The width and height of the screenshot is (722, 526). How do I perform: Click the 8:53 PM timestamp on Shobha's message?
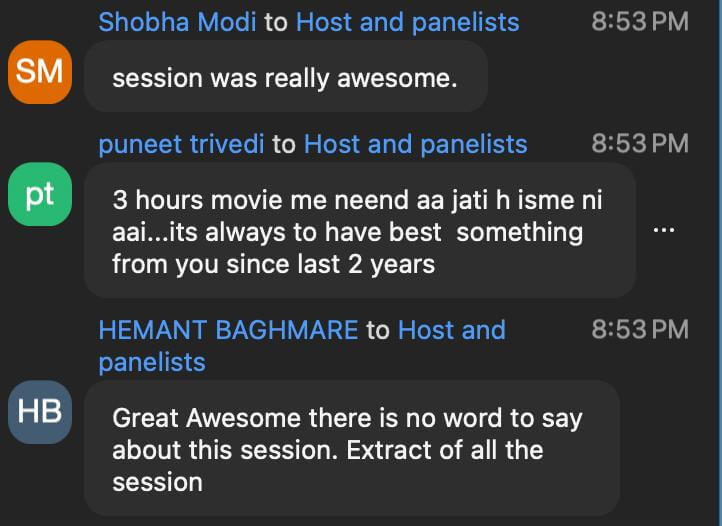point(639,21)
